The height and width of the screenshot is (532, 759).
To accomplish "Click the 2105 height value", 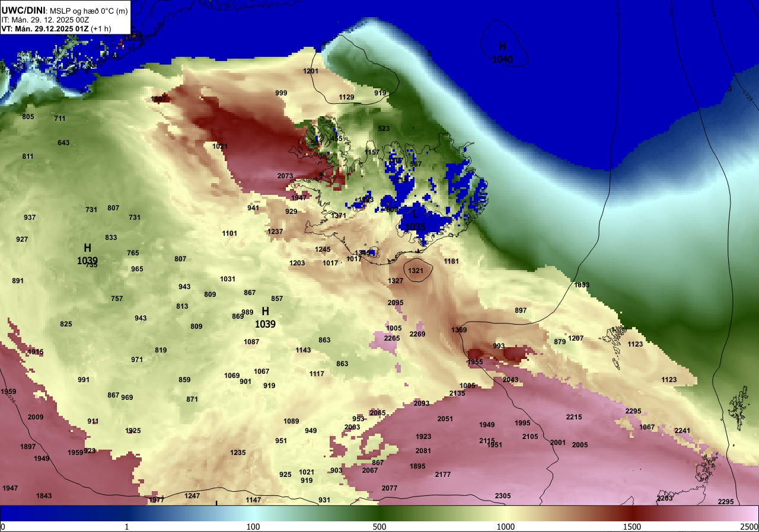I will 530,437.
